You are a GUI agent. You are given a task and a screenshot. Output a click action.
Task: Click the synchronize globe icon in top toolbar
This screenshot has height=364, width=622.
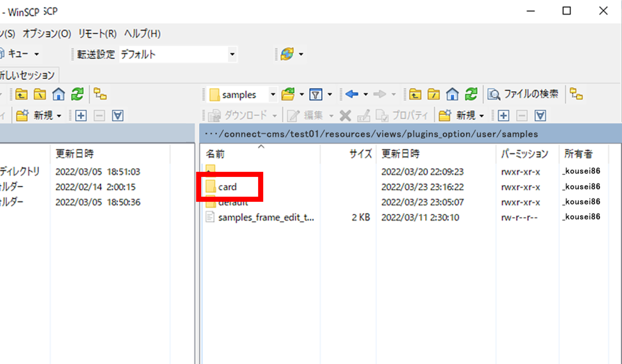[x=287, y=54]
